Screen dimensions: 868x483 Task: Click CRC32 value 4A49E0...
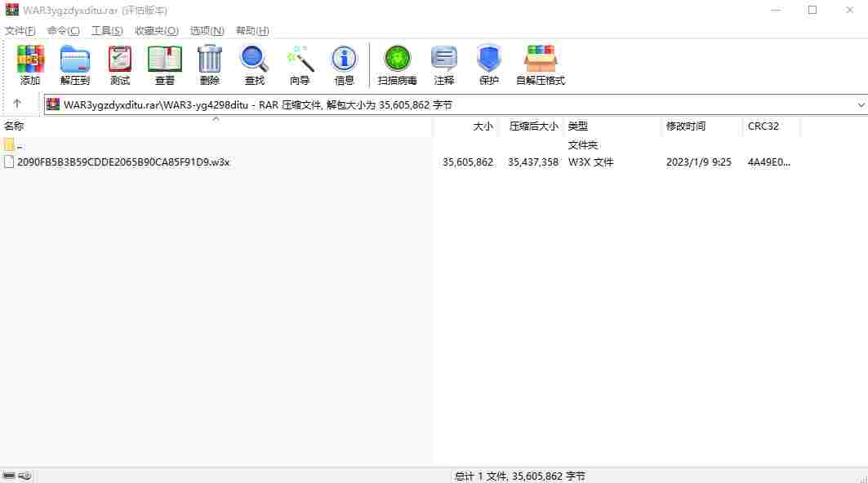(769, 162)
